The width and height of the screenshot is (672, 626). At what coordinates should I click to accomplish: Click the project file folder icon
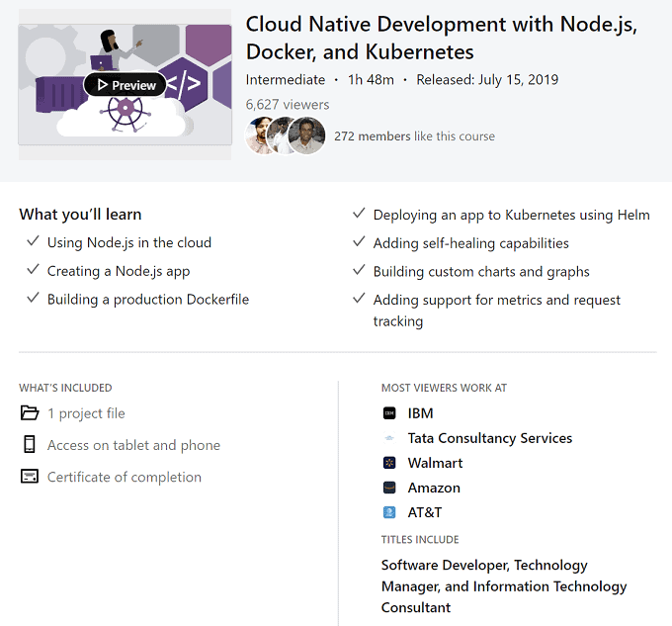pyautogui.click(x=30, y=413)
